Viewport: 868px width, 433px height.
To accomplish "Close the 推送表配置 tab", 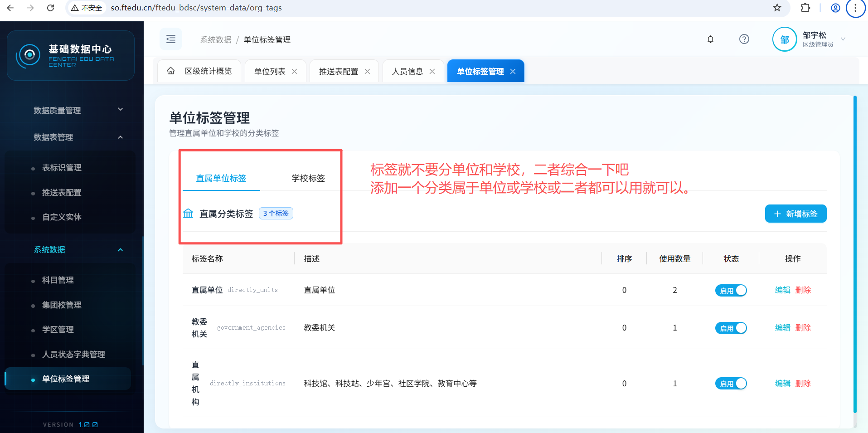I will 368,72.
